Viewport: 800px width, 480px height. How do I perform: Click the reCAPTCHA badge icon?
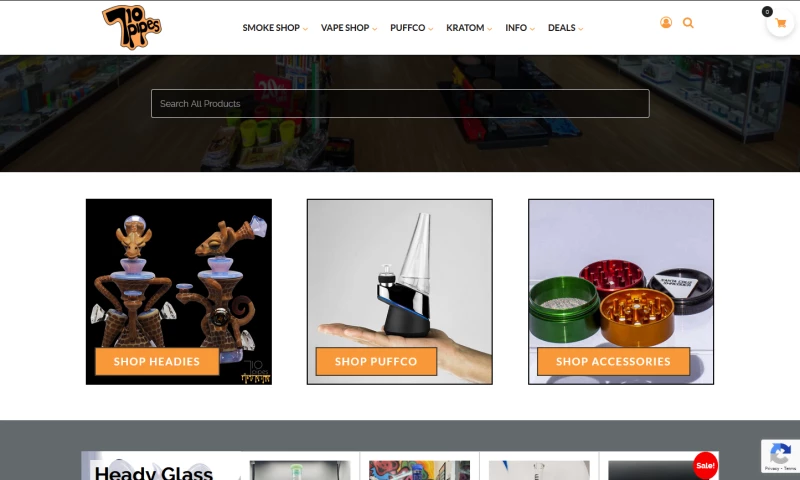coord(780,453)
